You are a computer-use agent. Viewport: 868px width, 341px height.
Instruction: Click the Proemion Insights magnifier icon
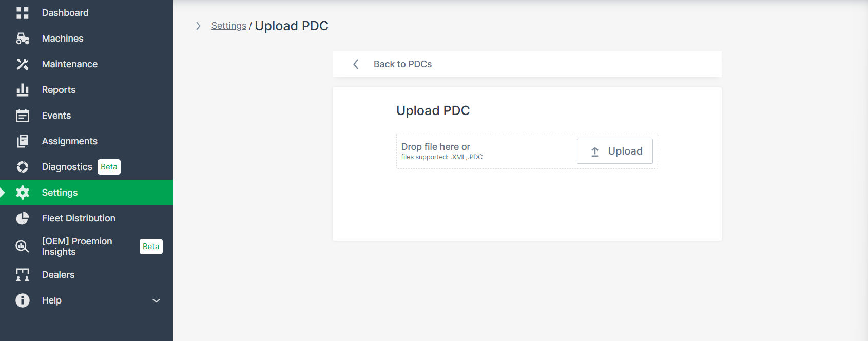23,247
